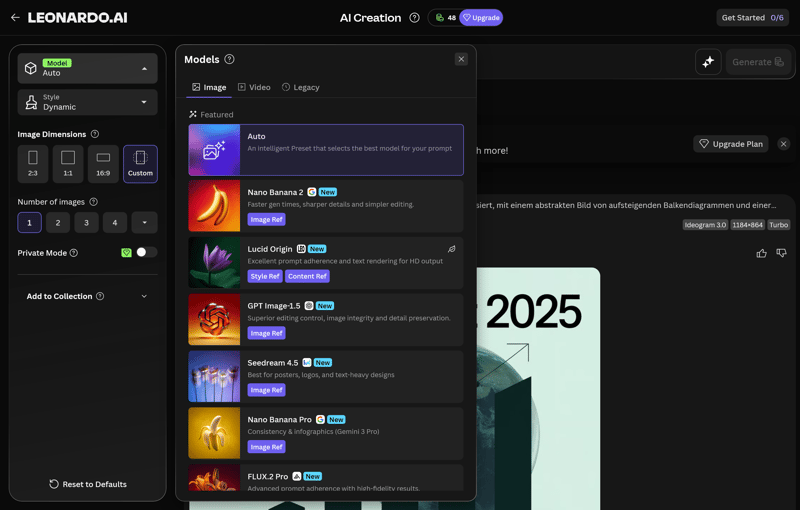This screenshot has width=800, height=510.
Task: Click the leaf icon on Lucid Origin
Action: point(452,249)
